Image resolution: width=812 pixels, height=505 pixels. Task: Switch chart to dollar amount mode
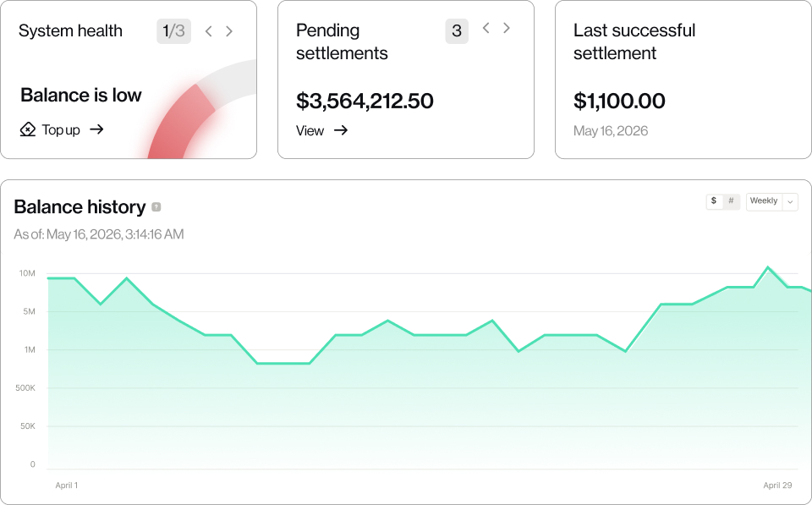pyautogui.click(x=714, y=201)
